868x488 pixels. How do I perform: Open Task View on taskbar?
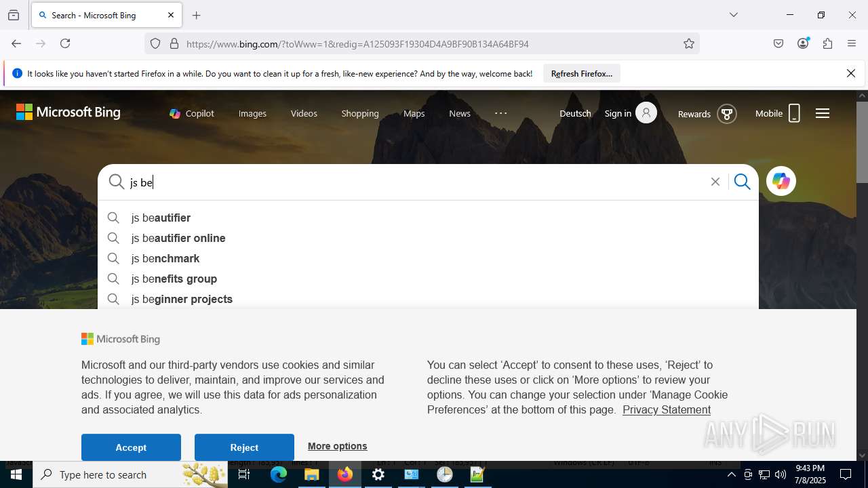click(x=245, y=474)
